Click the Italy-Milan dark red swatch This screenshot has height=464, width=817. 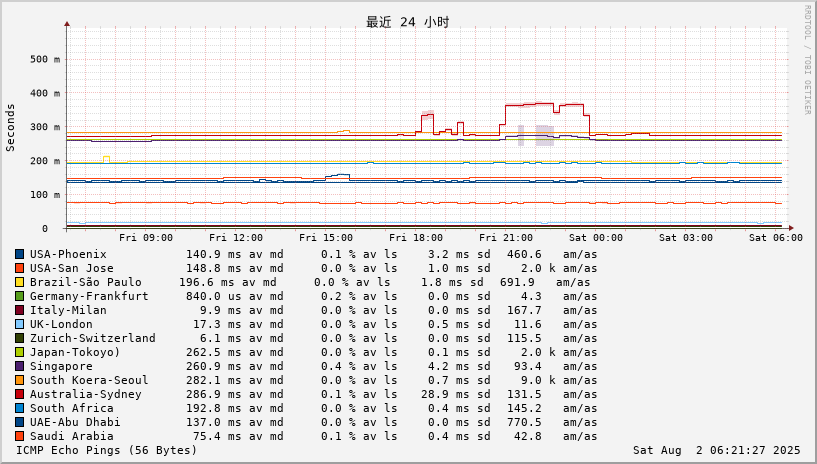coord(19,310)
